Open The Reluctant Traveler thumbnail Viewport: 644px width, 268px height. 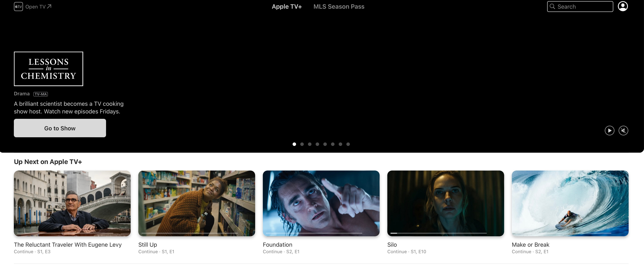(x=72, y=203)
